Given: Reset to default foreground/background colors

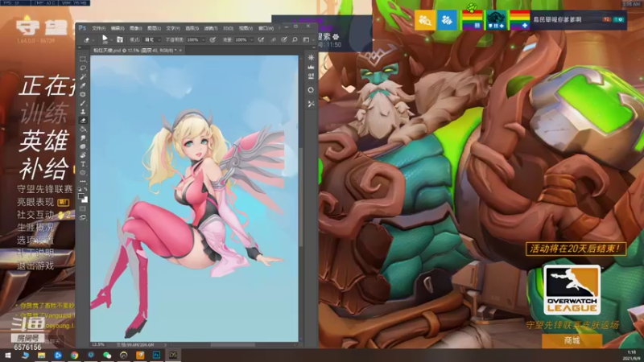Looking at the screenshot, I should tap(79, 190).
